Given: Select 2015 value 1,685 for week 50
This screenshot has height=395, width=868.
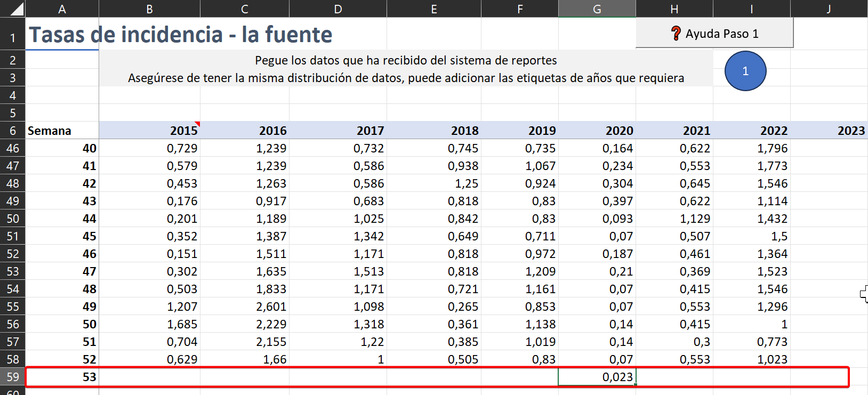Looking at the screenshot, I should pyautogui.click(x=149, y=324).
